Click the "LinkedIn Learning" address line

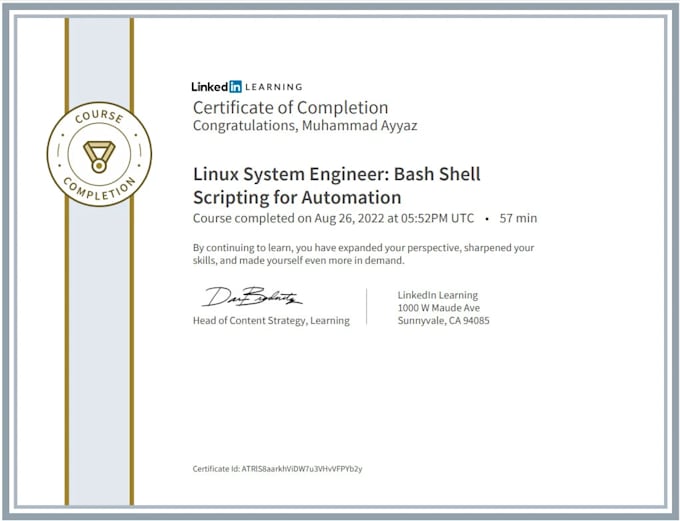point(438,295)
